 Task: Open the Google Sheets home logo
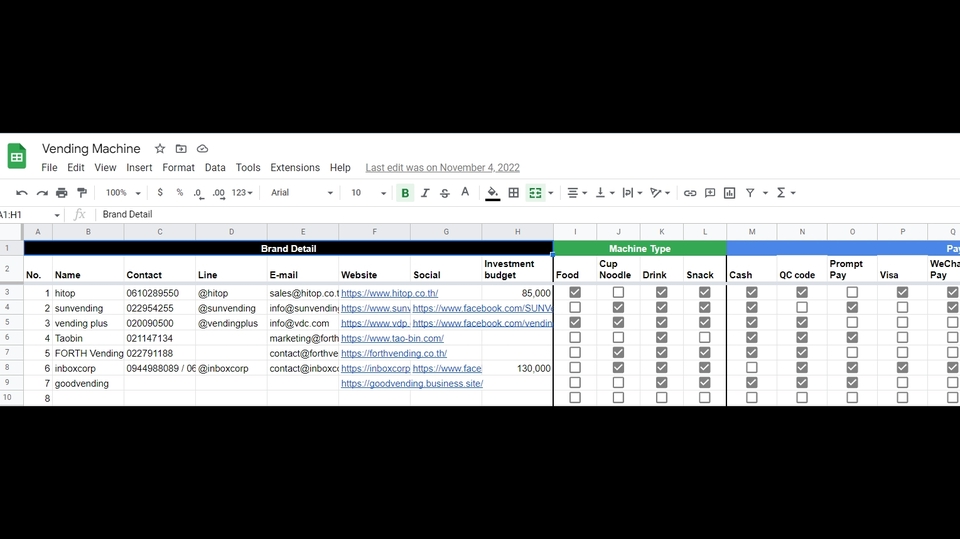17,156
